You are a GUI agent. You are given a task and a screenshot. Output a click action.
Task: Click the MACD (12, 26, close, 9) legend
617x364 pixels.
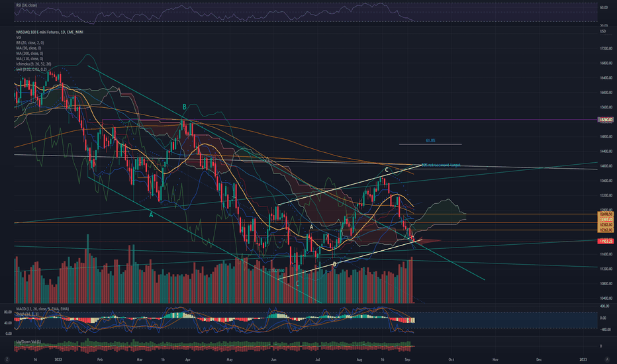[x=42, y=309]
